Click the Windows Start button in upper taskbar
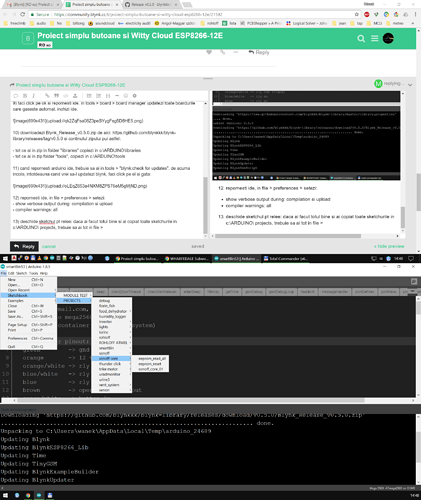Viewport: 421px width, 500px height. (5, 258)
